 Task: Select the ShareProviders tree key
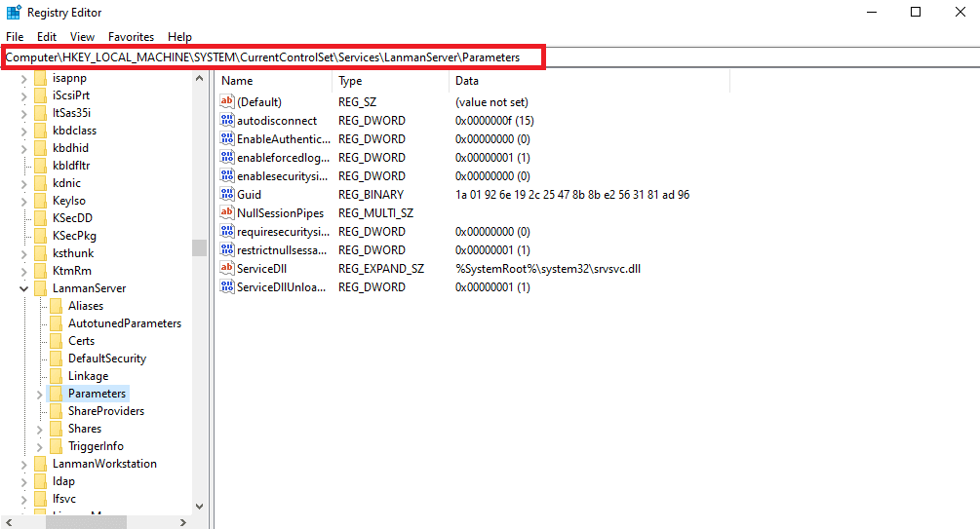106,411
